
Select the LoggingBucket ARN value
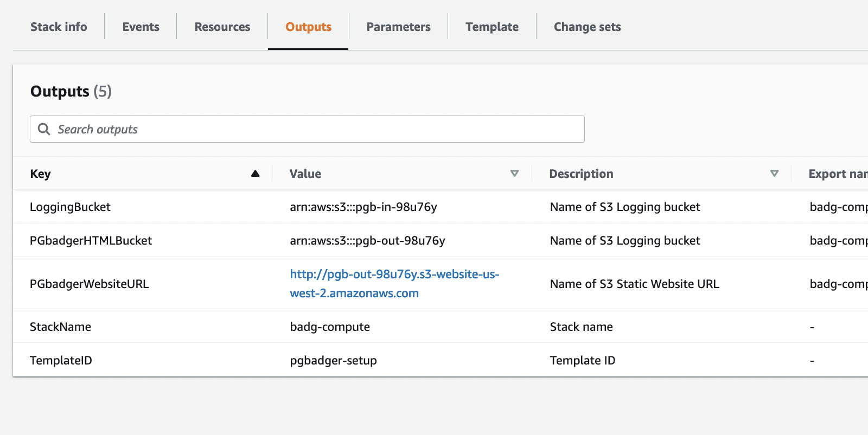[x=363, y=207]
